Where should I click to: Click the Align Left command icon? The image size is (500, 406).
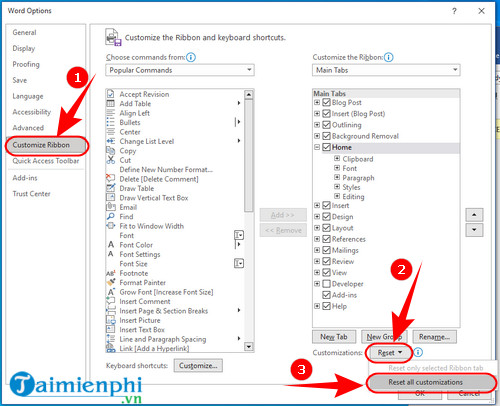point(110,113)
